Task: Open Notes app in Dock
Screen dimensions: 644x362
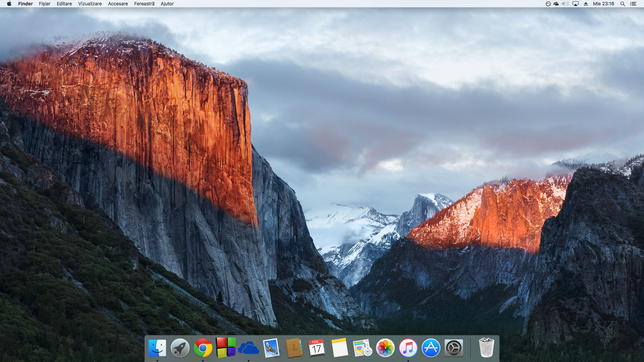Action: (340, 348)
